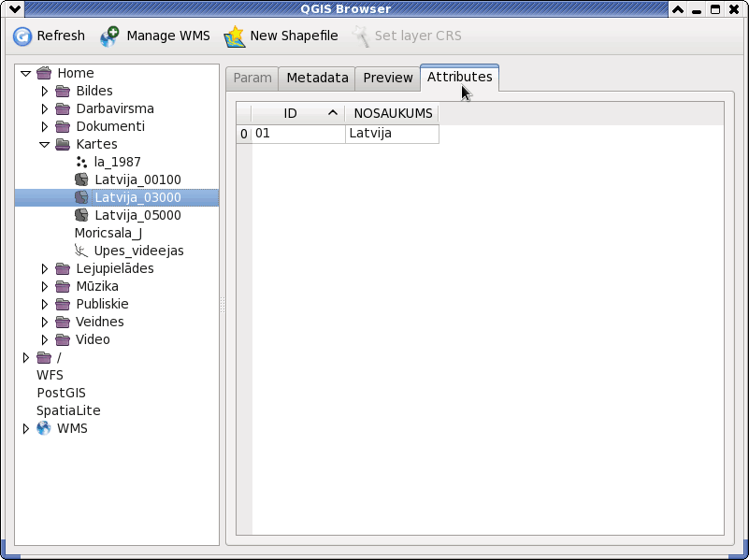Click the Darbavirsma folder icon
The width and height of the screenshot is (749, 560).
click(63, 108)
